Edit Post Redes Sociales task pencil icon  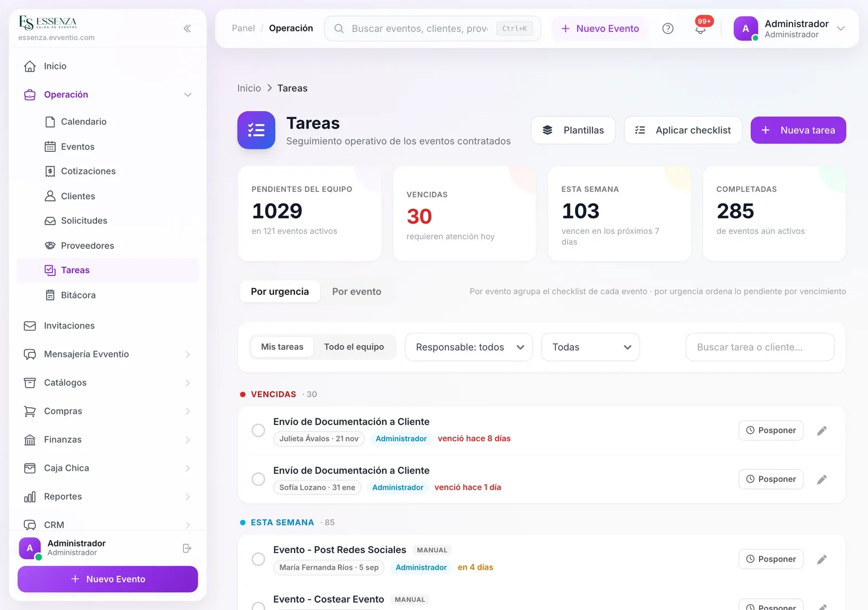(822, 559)
